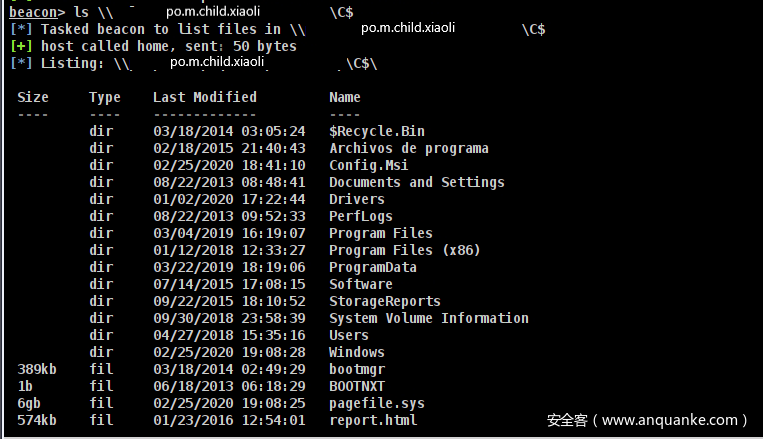Viewport: 763px width, 439px height.
Task: Click the Windows directory name
Action: click(356, 352)
